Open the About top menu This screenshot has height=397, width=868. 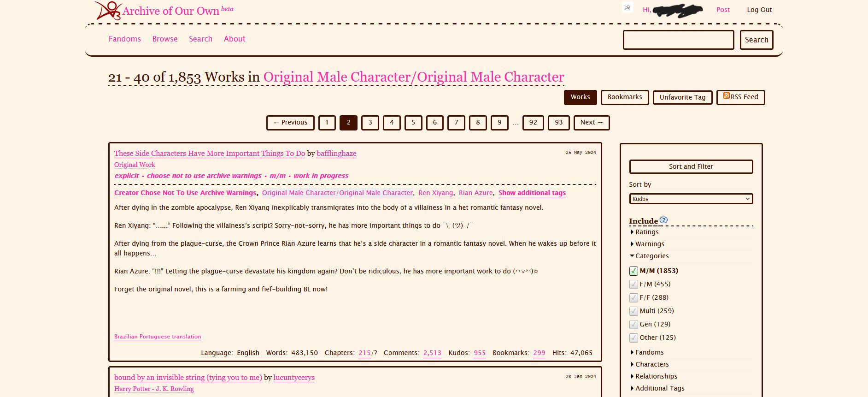coord(235,39)
